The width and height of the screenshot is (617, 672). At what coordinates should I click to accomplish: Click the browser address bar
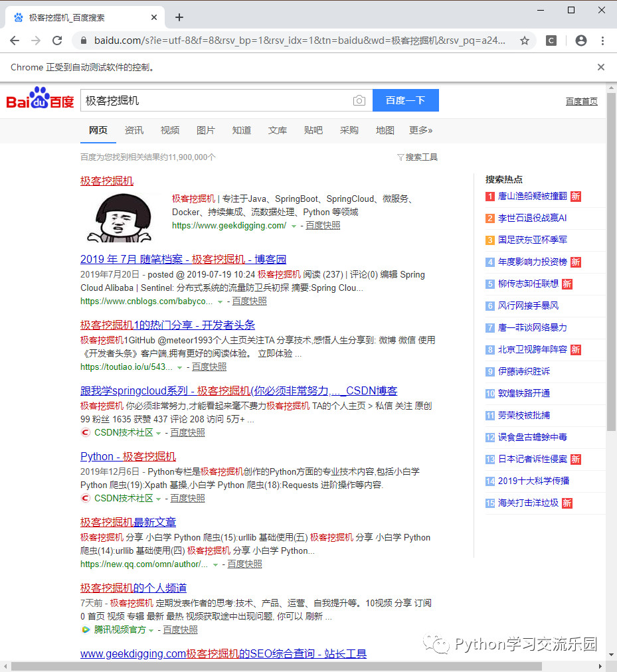click(x=300, y=41)
